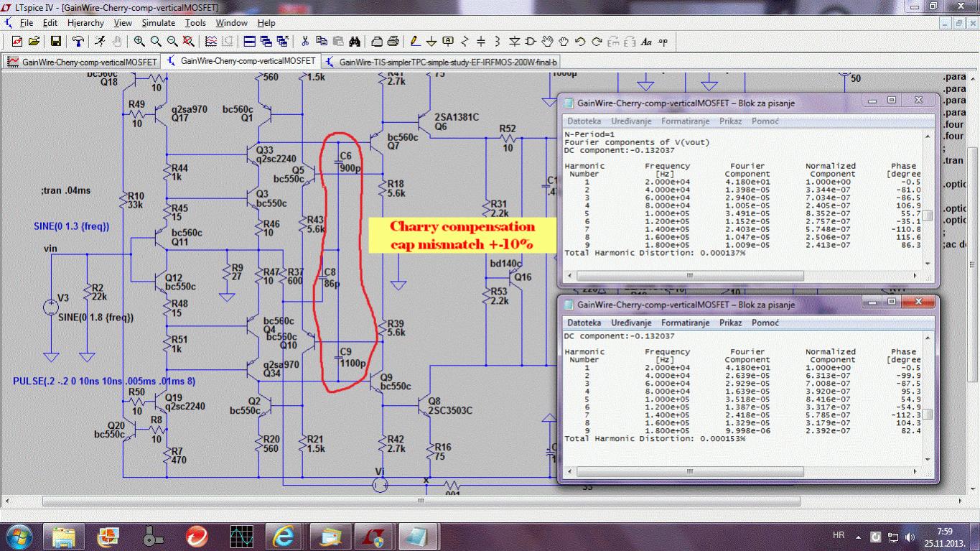Screen dimensions: 980x551
Task: Click the HR language indicator
Action: coord(838,536)
